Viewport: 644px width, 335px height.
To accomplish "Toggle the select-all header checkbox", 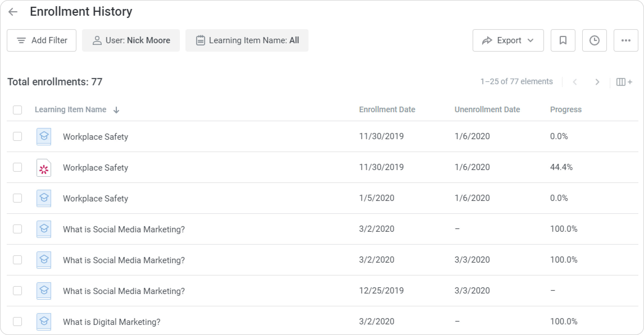I will click(x=17, y=110).
